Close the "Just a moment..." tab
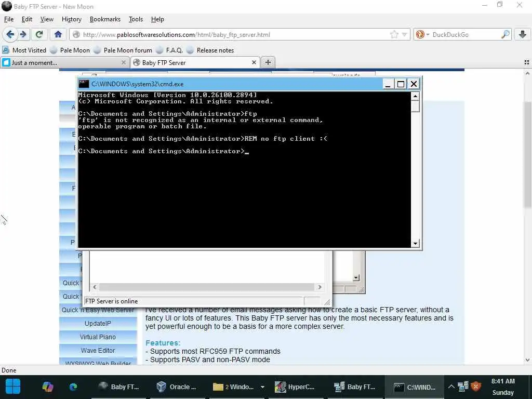This screenshot has width=532, height=399. [124, 62]
